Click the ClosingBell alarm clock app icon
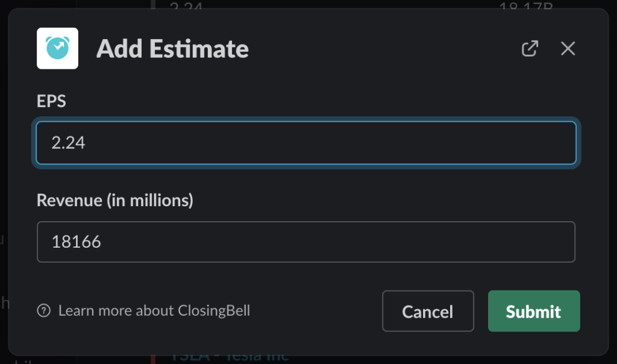617x364 pixels. tap(57, 48)
